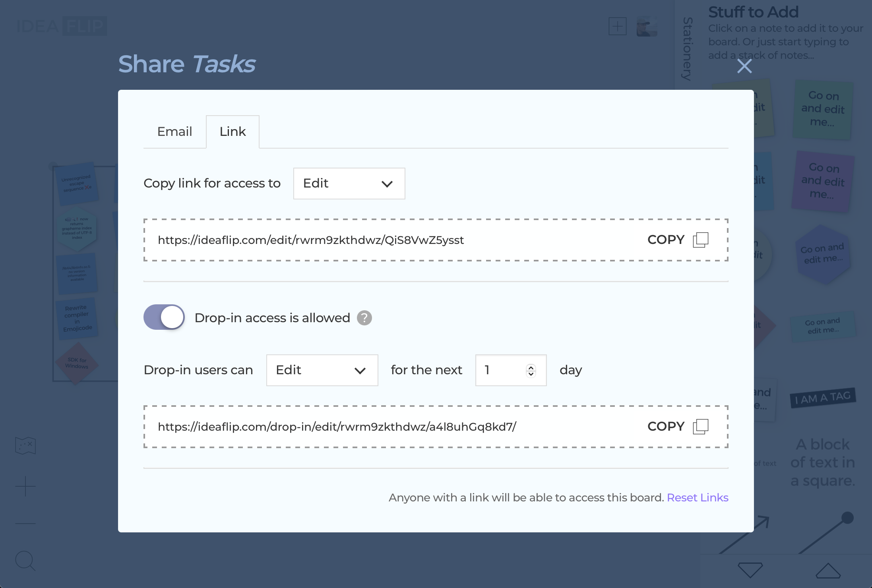Click the number of days field

click(x=511, y=370)
